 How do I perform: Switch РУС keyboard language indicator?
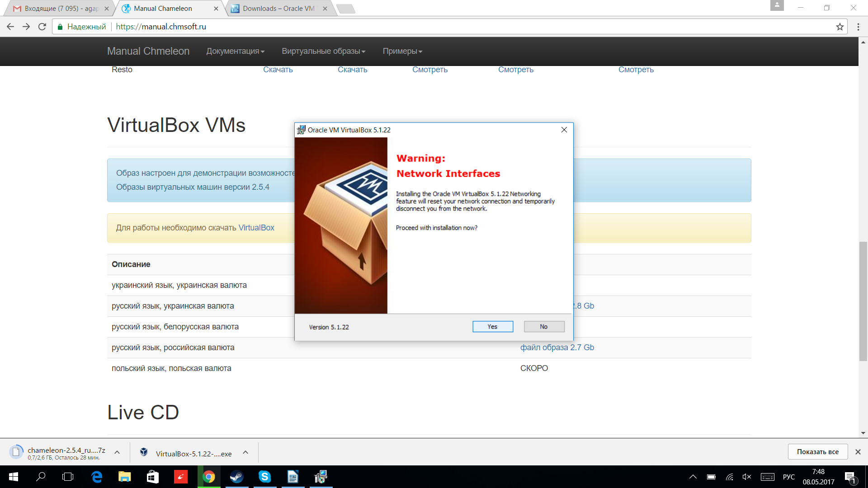click(789, 477)
